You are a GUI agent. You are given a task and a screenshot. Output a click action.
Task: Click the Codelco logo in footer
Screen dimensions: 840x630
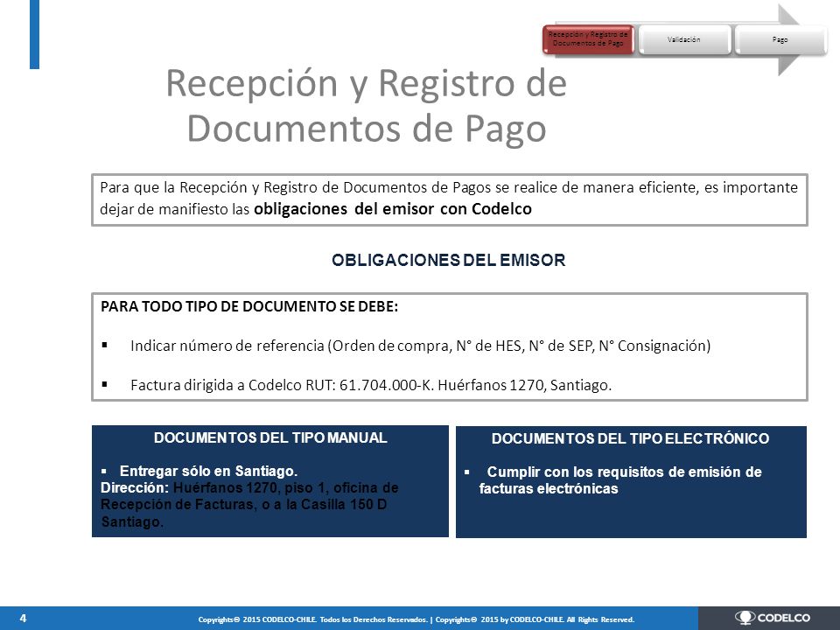click(x=773, y=618)
